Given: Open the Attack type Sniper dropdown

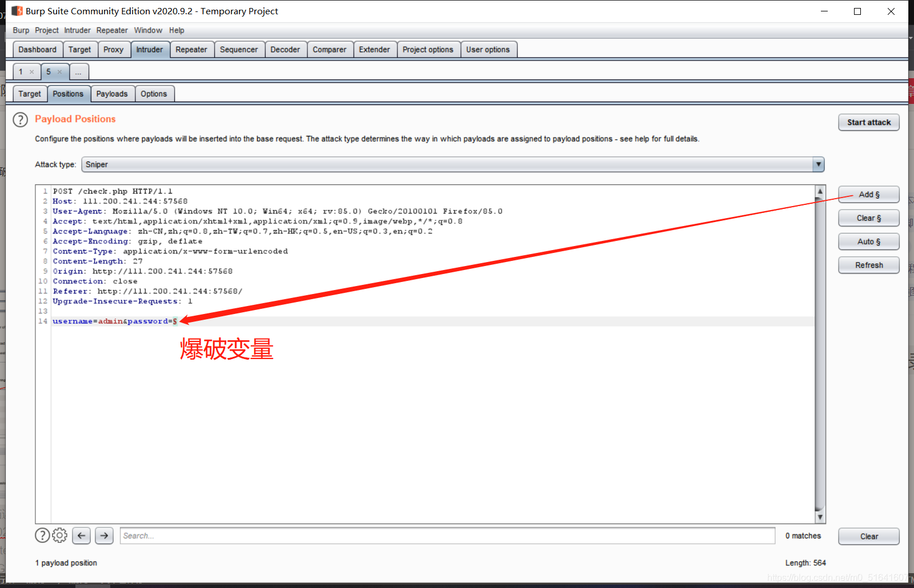Looking at the screenshot, I should click(452, 164).
